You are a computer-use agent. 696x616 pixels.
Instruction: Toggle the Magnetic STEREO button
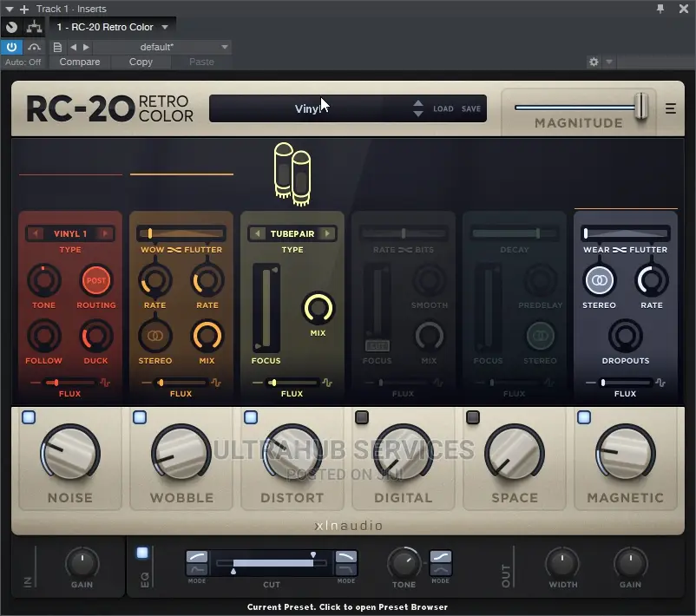(599, 280)
